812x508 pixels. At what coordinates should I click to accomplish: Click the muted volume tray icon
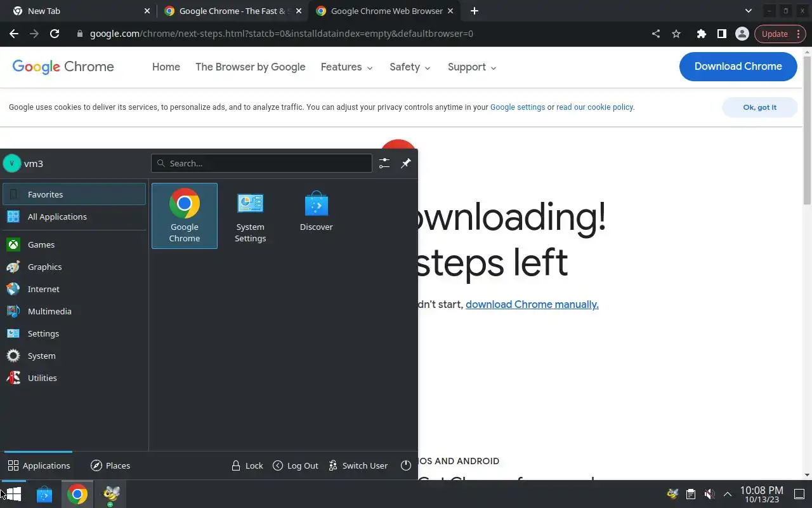point(709,494)
